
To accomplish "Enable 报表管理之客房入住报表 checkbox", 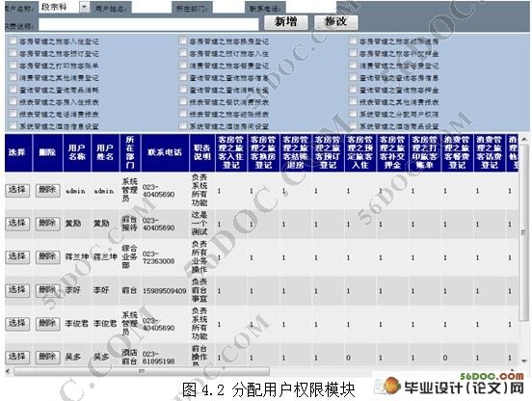I will pos(13,101).
